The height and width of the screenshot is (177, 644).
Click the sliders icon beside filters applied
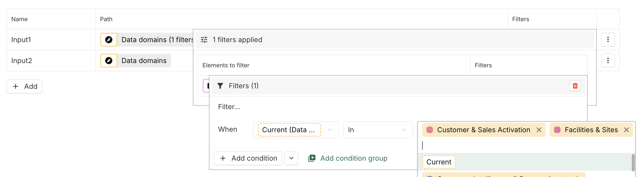coord(204,40)
